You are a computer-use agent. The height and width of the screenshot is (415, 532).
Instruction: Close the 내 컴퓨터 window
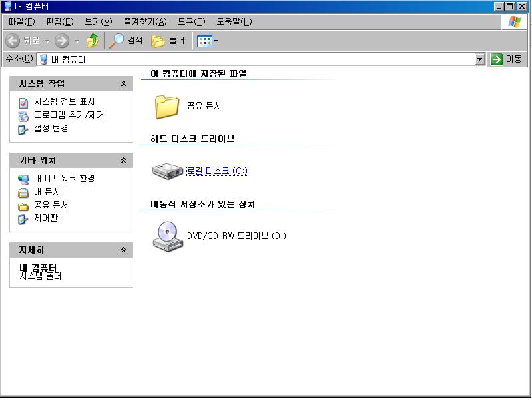[x=522, y=7]
